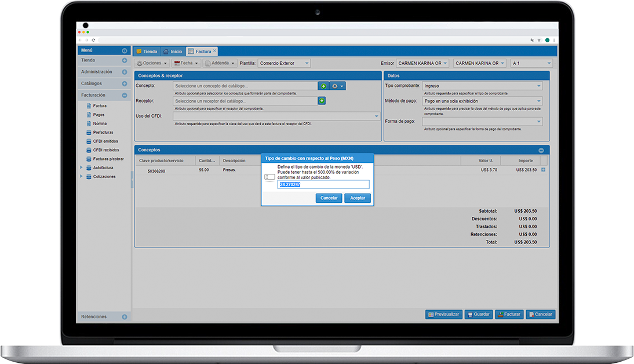Click the Previsualizar button
The image size is (634, 364).
[x=443, y=314]
